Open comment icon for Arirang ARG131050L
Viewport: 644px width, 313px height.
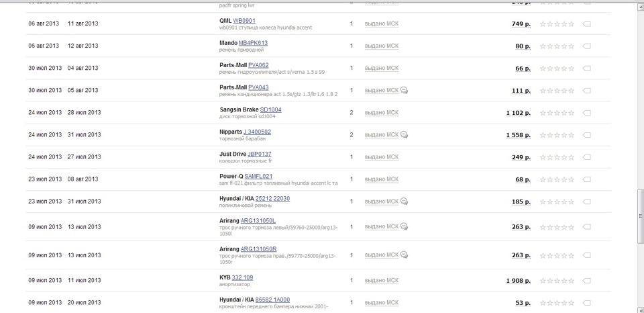coord(405,227)
